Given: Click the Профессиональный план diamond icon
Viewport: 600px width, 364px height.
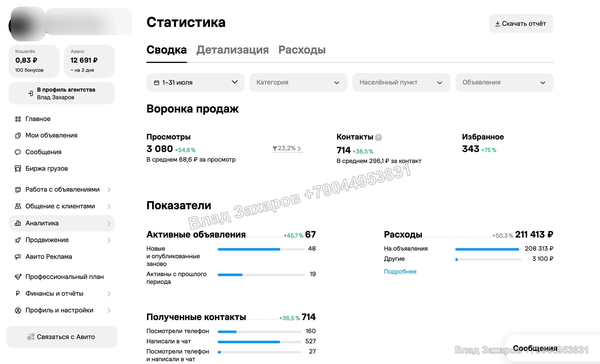Looking at the screenshot, I should coord(18,277).
